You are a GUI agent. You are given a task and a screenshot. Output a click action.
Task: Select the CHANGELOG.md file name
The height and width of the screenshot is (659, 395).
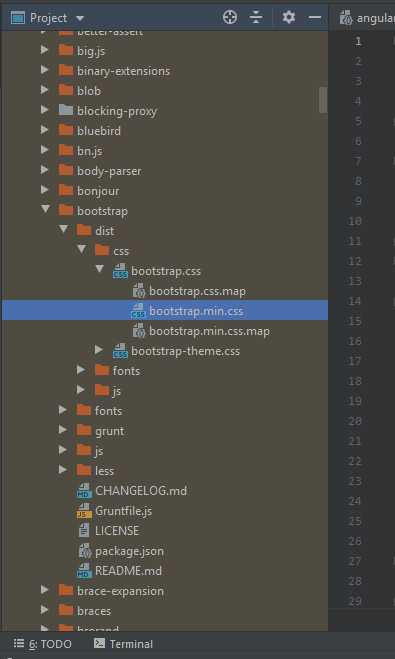pyautogui.click(x=141, y=490)
